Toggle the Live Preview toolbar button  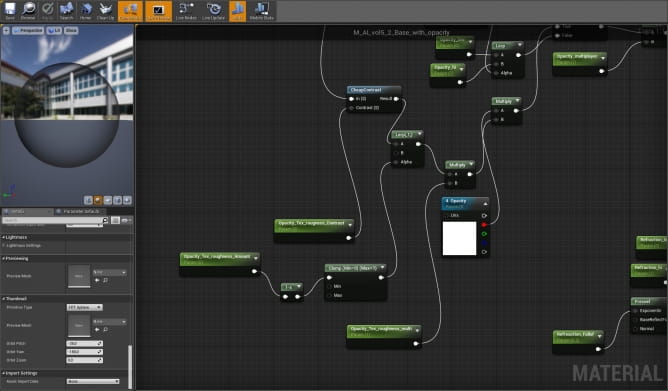tap(158, 11)
